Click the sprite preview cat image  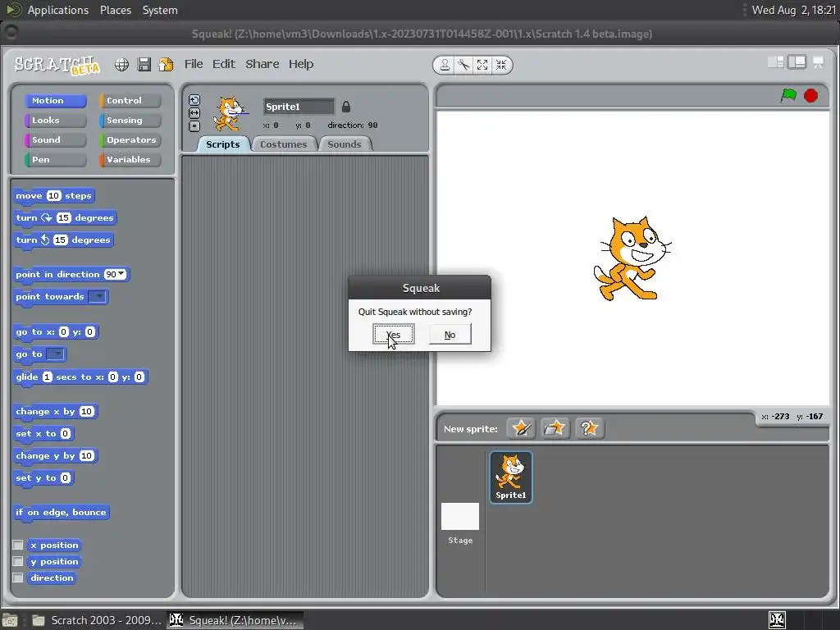(230, 113)
